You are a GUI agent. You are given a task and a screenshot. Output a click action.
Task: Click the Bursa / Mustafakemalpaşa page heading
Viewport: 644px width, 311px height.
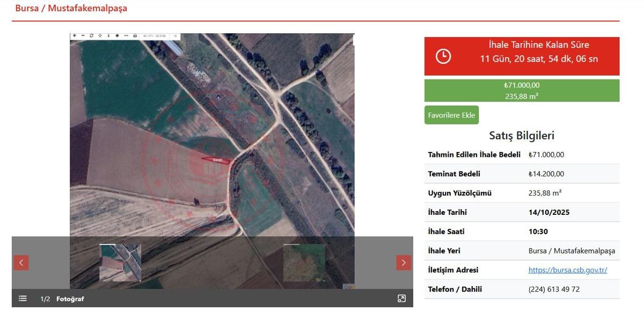(x=71, y=9)
